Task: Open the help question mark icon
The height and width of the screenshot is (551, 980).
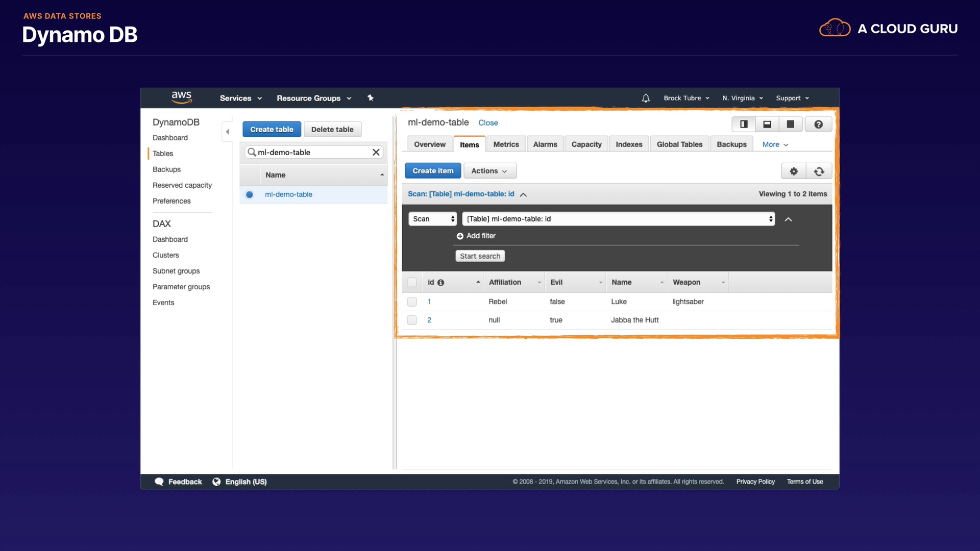Action: [818, 124]
